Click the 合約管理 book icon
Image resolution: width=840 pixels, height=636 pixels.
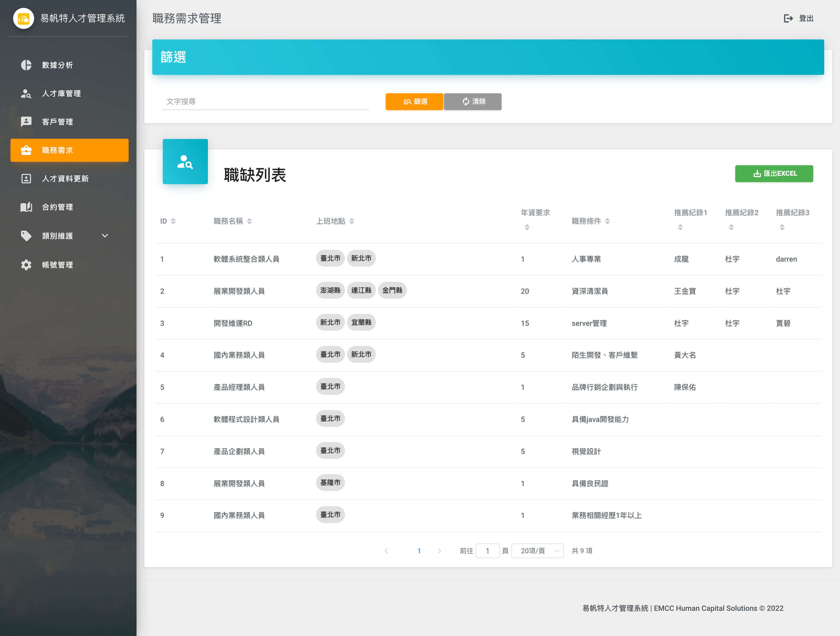pos(26,207)
